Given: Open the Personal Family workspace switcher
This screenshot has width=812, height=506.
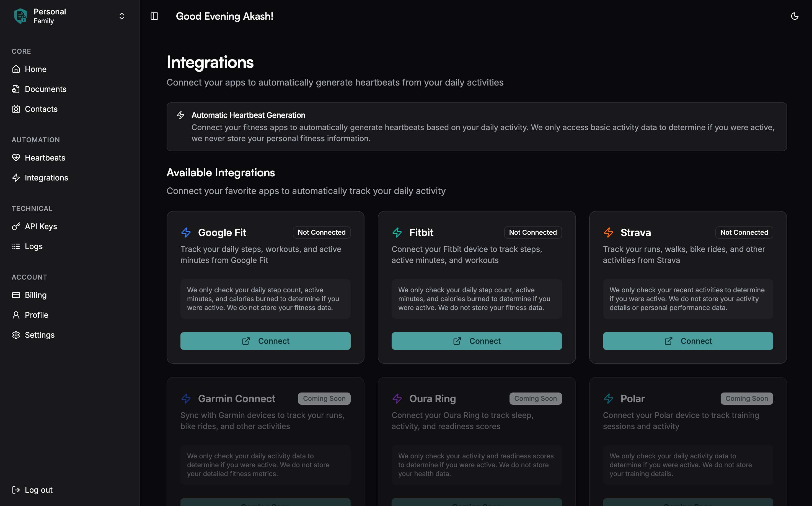Looking at the screenshot, I should point(69,16).
